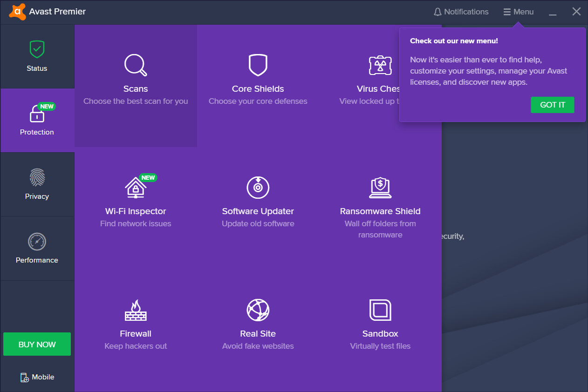Image resolution: width=588 pixels, height=392 pixels.
Task: Select the Ransomware Shield laptop icon
Action: 380,188
